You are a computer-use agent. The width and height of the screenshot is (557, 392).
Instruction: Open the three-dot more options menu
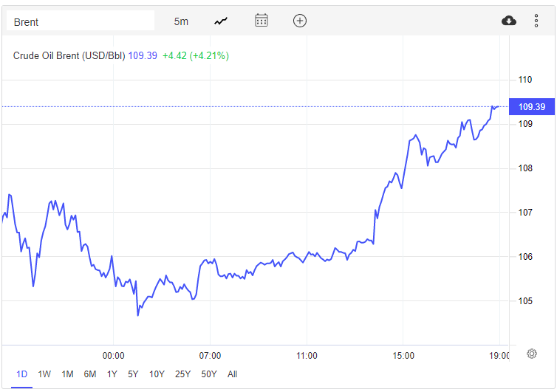536,21
